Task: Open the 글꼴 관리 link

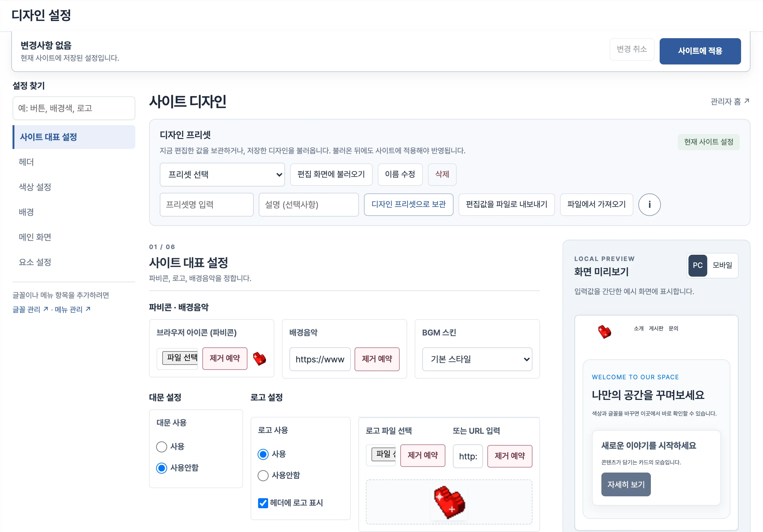Action: coord(30,309)
